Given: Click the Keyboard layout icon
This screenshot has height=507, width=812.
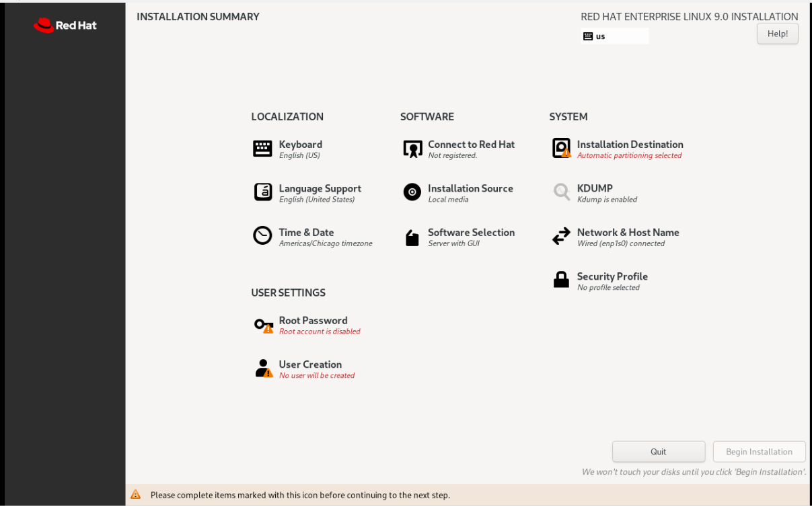Looking at the screenshot, I should click(262, 149).
